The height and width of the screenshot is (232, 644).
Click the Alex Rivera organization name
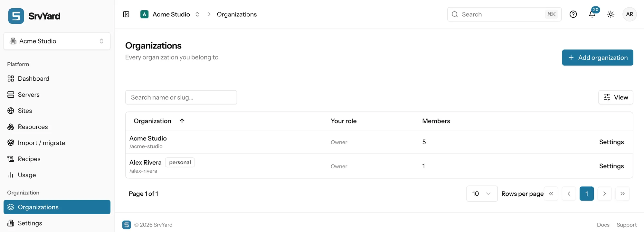(145, 162)
